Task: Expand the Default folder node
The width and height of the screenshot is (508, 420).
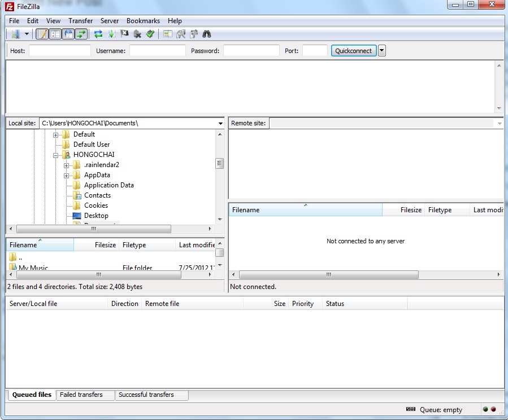Action: click(x=56, y=135)
